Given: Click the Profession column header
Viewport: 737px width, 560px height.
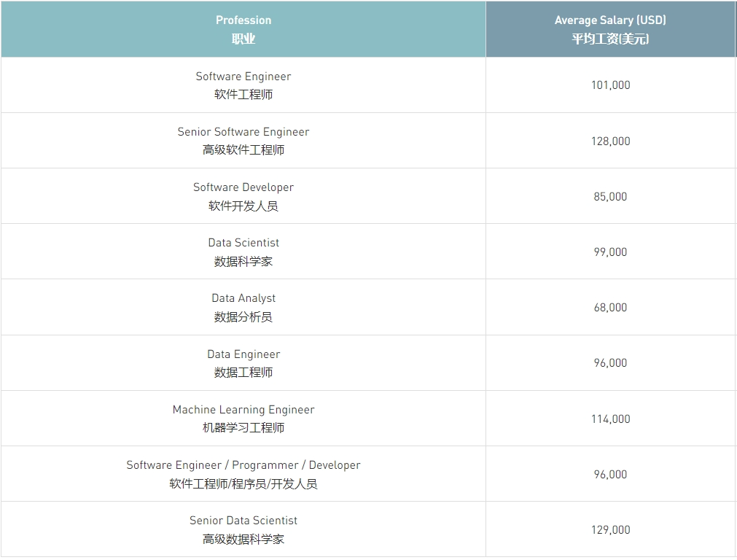Looking at the screenshot, I should click(x=243, y=29).
